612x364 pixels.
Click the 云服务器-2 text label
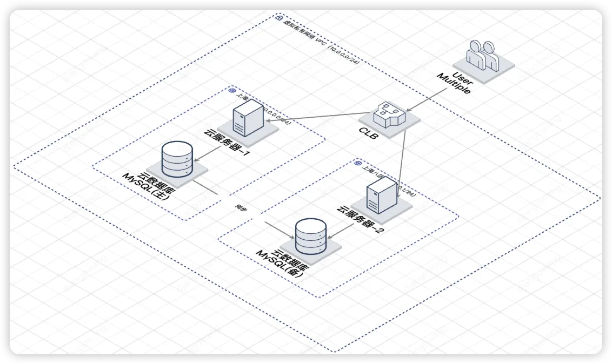[360, 219]
